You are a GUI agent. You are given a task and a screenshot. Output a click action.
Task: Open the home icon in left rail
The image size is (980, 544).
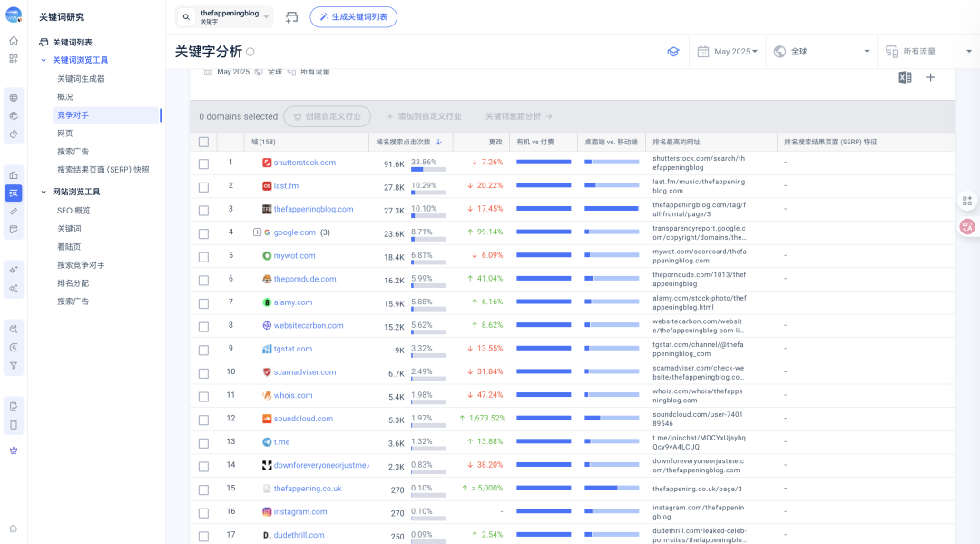(13, 41)
